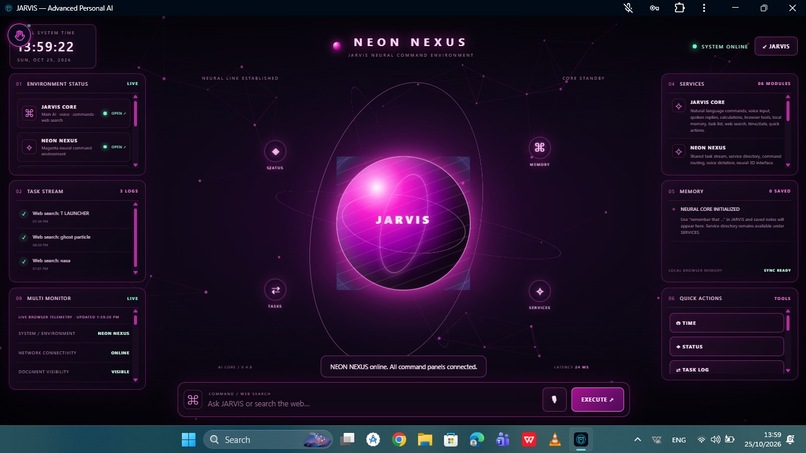806x453 pixels.
Task: Click the Environment Status scrollbar thumb
Action: coord(136,113)
